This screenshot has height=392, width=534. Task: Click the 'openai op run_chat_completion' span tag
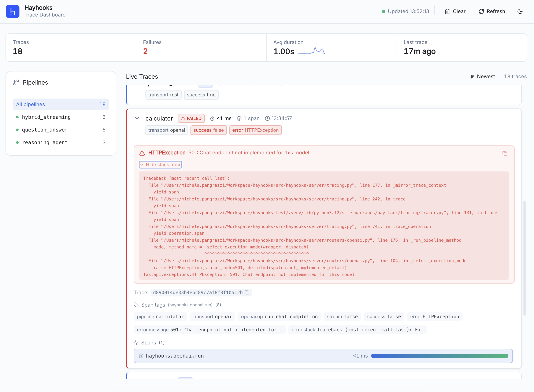[x=279, y=317]
